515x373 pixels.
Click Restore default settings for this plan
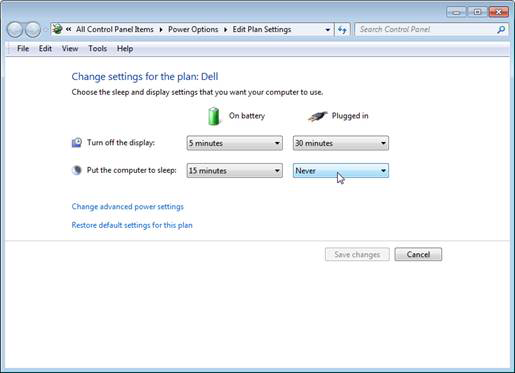132,225
